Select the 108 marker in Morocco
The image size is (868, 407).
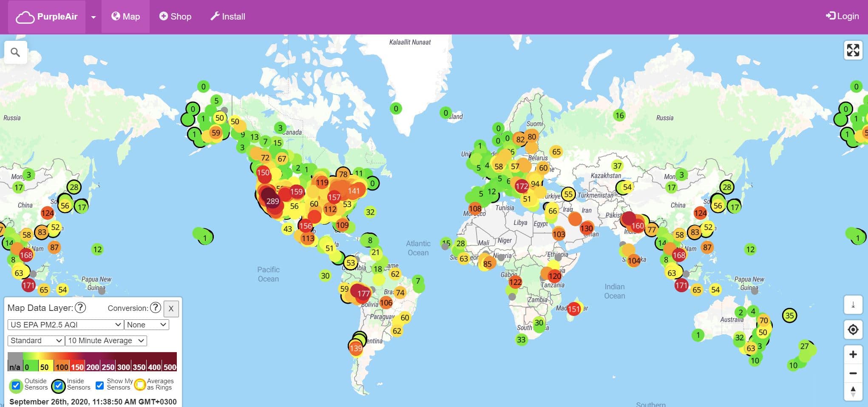(475, 209)
